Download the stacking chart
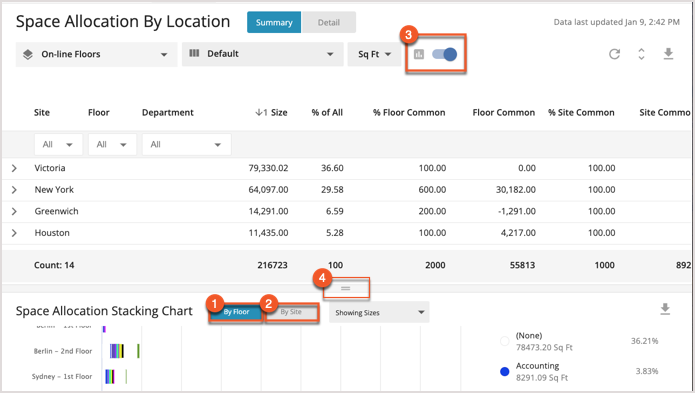 click(665, 309)
